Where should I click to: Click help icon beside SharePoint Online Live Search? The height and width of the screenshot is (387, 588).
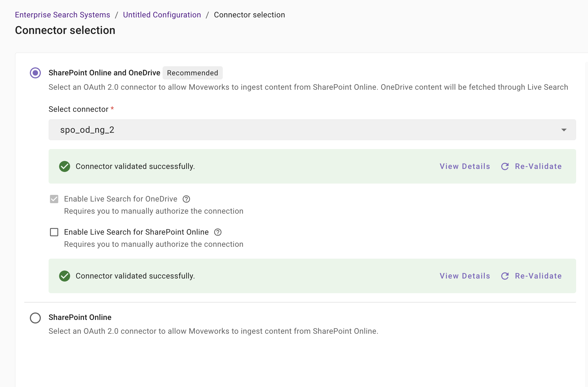(218, 232)
